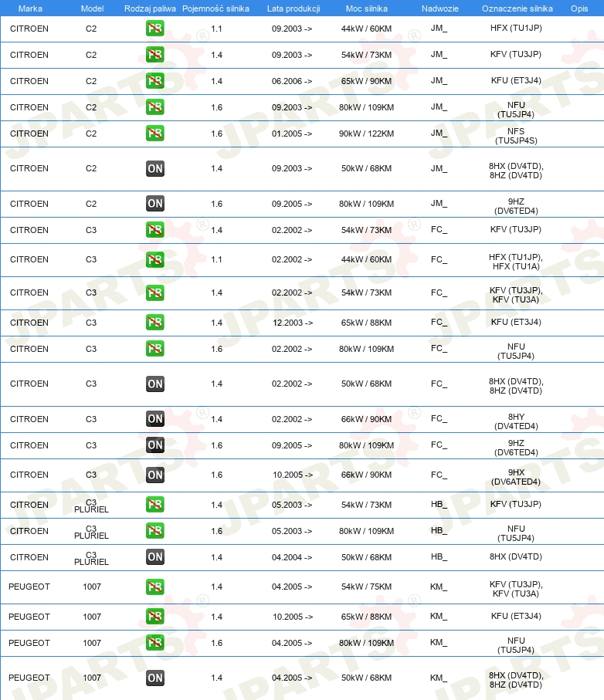Click 1.1 engine capacity in C3 row

tap(217, 259)
